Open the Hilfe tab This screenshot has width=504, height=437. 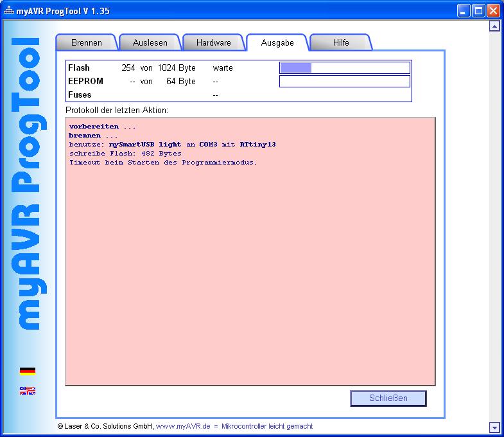click(x=341, y=42)
